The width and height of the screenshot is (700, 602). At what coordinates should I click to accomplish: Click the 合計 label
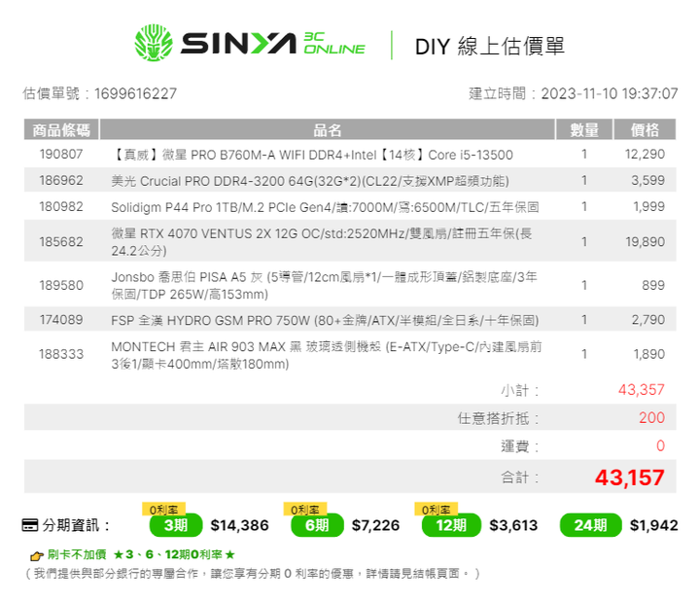(519, 478)
